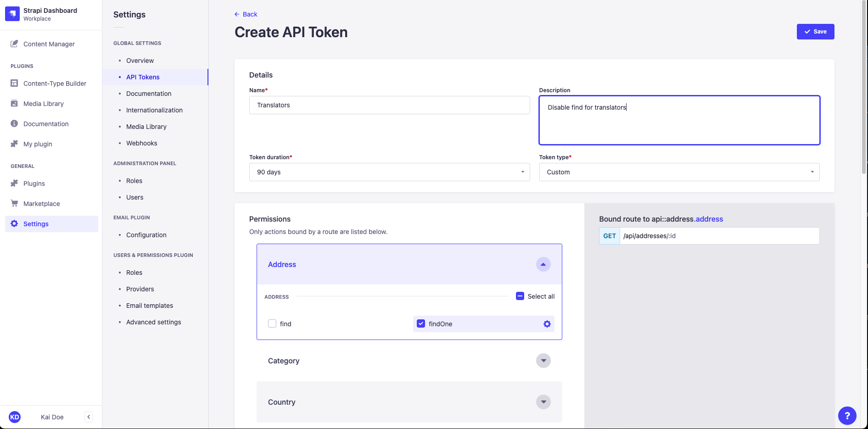Click the Name input containing Translators
The height and width of the screenshot is (429, 868).
tap(389, 105)
